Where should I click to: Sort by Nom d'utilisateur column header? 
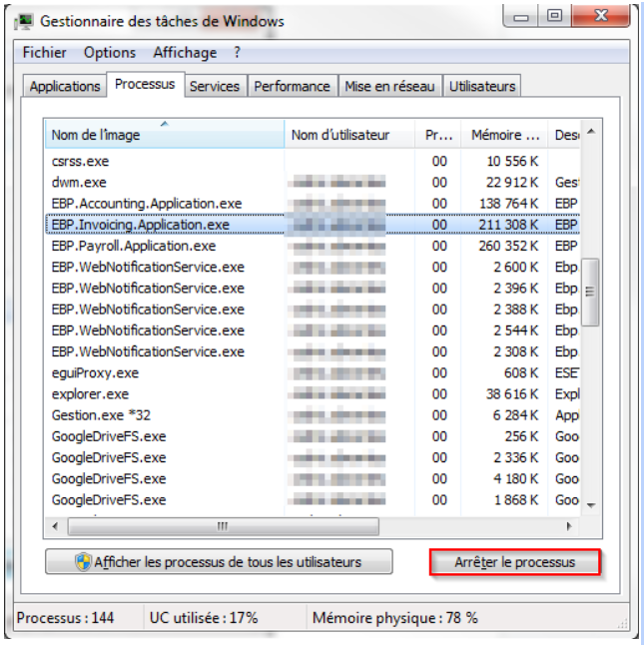coord(349,135)
